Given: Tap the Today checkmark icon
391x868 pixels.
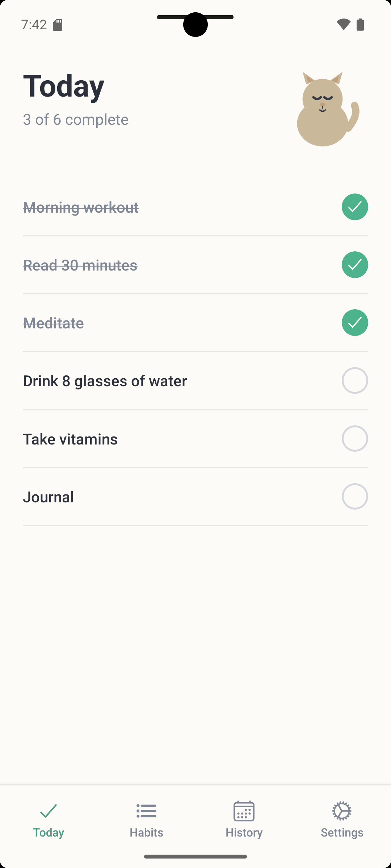Looking at the screenshot, I should pyautogui.click(x=49, y=811).
